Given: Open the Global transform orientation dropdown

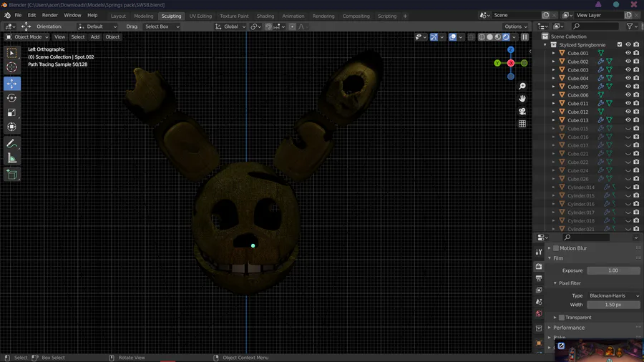Looking at the screenshot, I should tap(230, 26).
